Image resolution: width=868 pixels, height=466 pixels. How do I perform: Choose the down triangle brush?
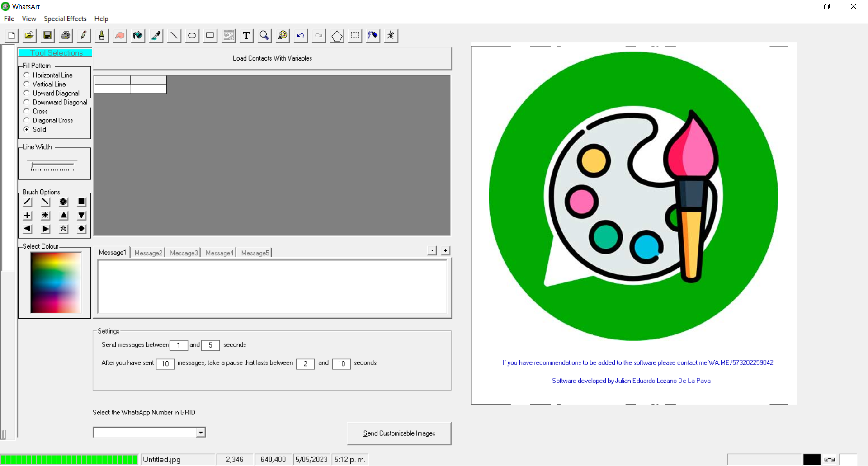[x=81, y=216]
